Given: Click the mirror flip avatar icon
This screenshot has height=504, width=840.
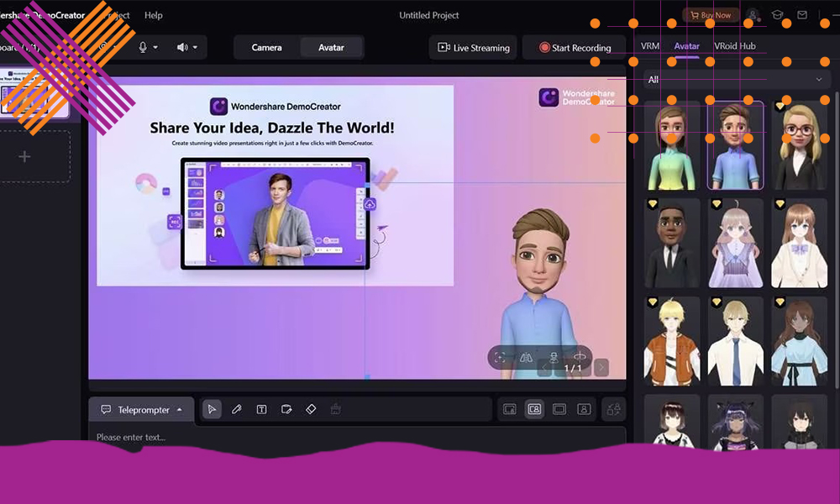Looking at the screenshot, I should [526, 357].
